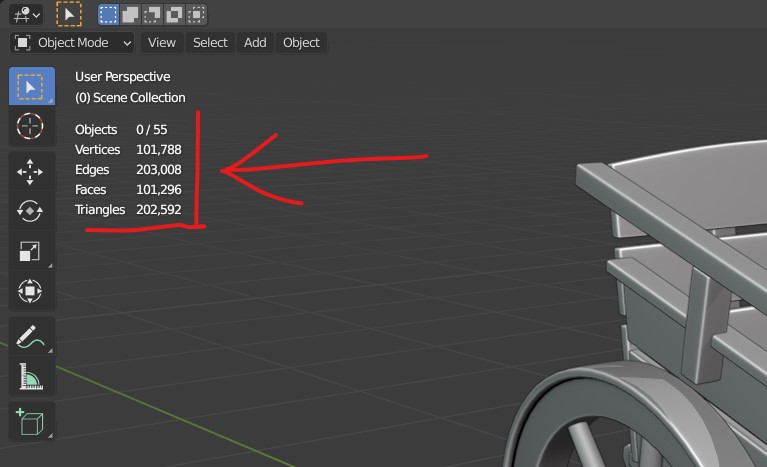Choose Intersect Selection mode

(x=196, y=15)
